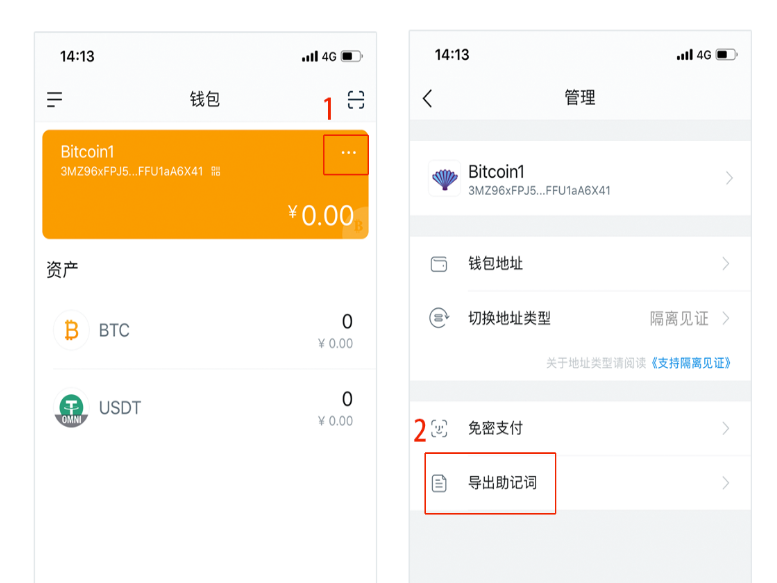Open the 隔离见证 address type selector
777x583 pixels.
[680, 318]
